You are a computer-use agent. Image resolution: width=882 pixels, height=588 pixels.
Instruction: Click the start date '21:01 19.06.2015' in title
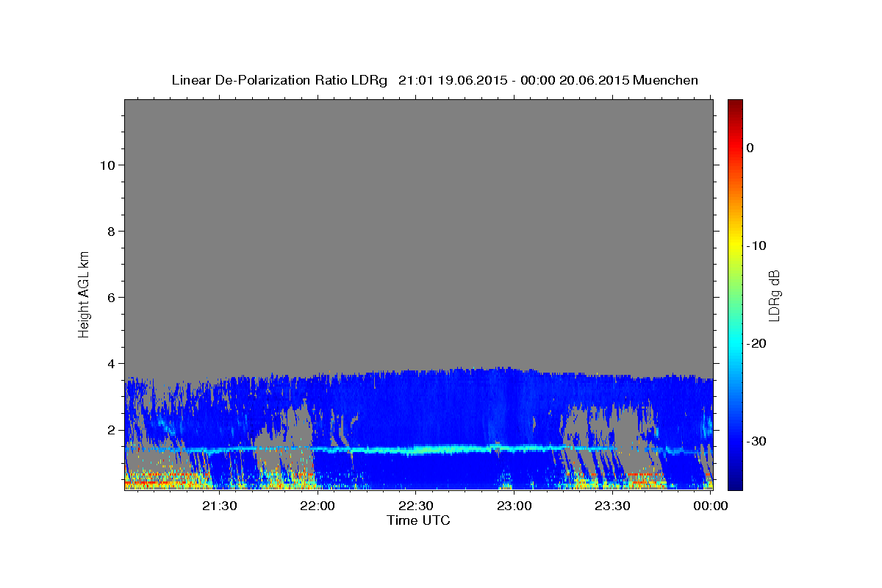point(452,80)
